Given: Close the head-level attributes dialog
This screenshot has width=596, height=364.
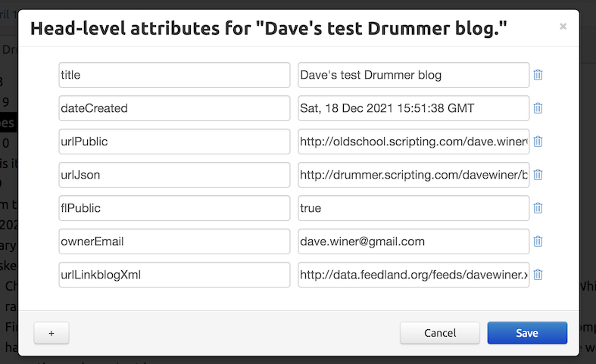Looking at the screenshot, I should (563, 26).
